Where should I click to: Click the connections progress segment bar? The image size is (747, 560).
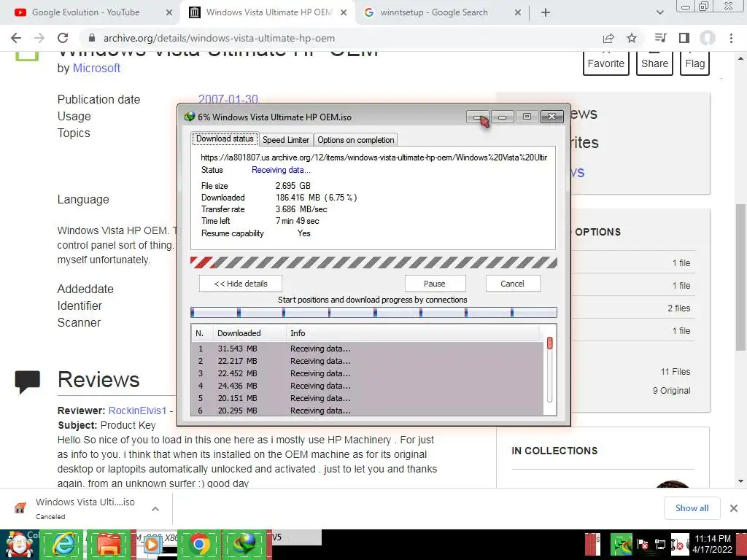(373, 312)
